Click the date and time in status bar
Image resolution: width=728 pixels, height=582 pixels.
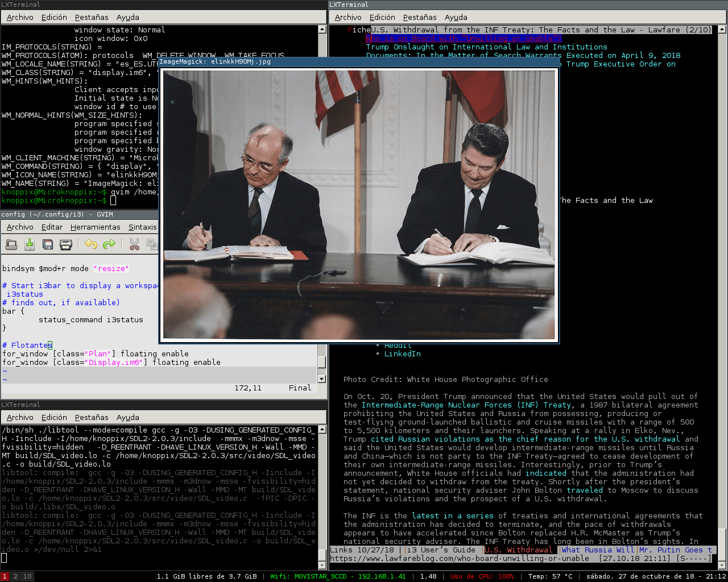(656, 576)
